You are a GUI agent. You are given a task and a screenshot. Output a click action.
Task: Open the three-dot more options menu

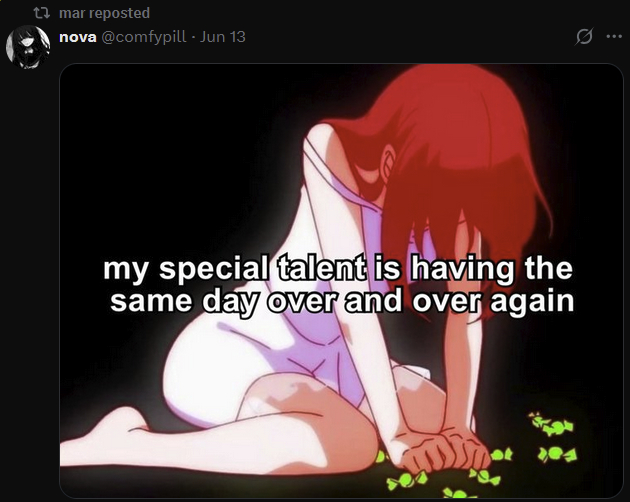tap(614, 37)
